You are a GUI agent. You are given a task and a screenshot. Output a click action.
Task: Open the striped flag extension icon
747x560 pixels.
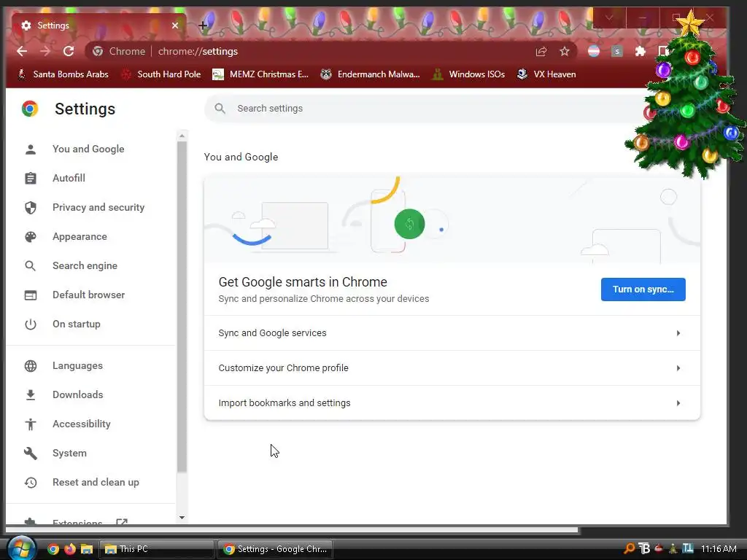click(594, 52)
